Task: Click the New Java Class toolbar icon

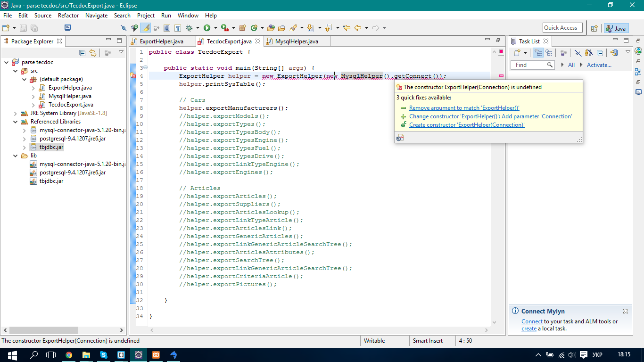Action: coord(255,28)
